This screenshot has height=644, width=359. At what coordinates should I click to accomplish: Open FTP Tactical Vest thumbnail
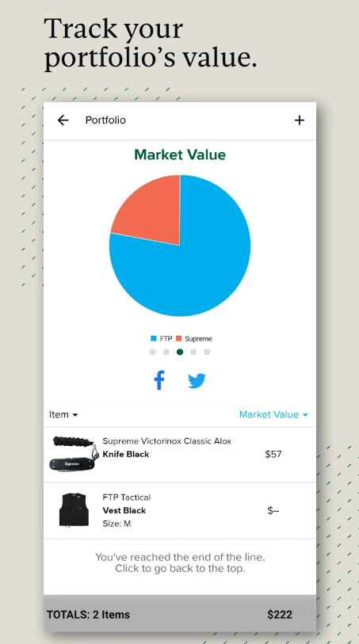click(74, 510)
